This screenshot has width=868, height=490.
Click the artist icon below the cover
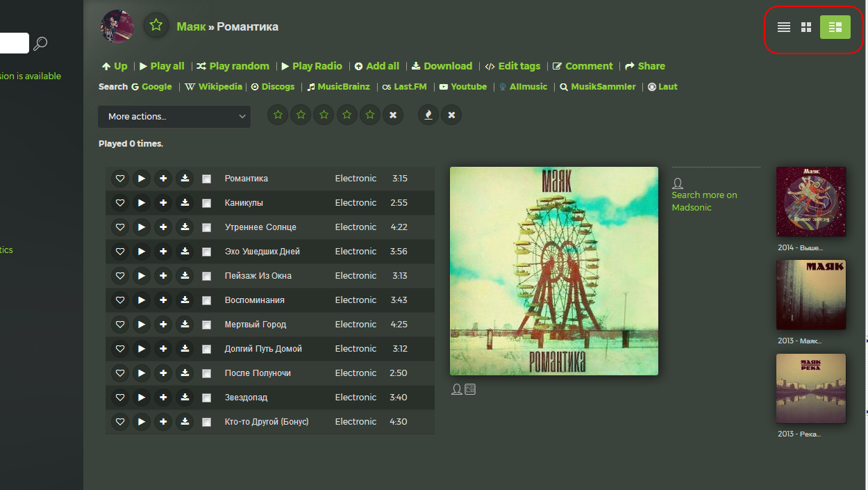click(457, 389)
